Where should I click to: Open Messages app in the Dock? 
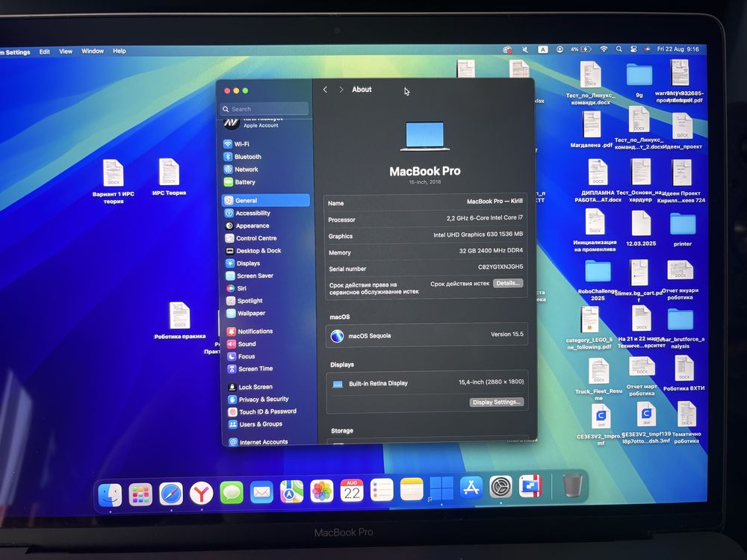232,492
